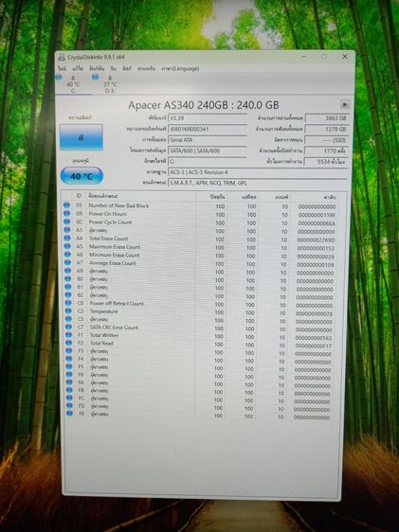The height and width of the screenshot is (532, 399).
Task: Click status icon for Total Erase Count
Action: [67, 238]
